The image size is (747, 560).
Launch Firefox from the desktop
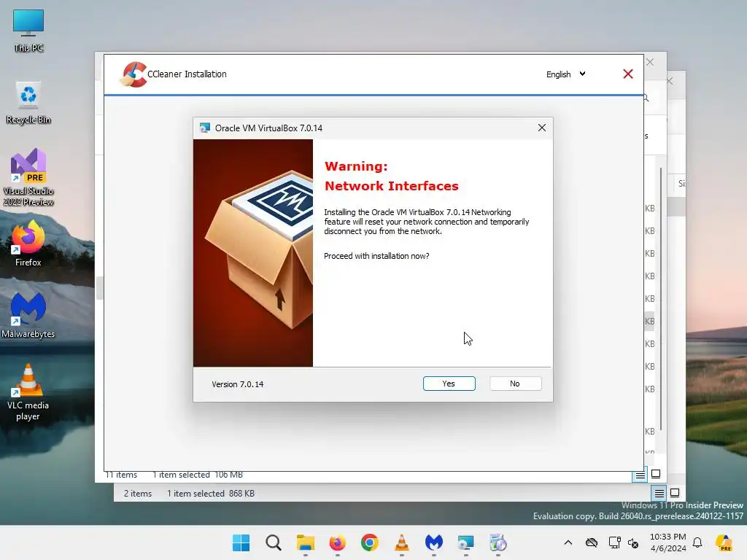pyautogui.click(x=28, y=243)
